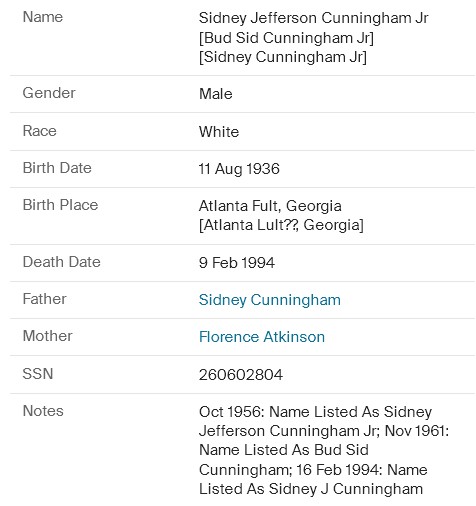Select the birth date 11 Aug 1936
Image resolution: width=476 pixels, height=506 pixels.
(239, 169)
